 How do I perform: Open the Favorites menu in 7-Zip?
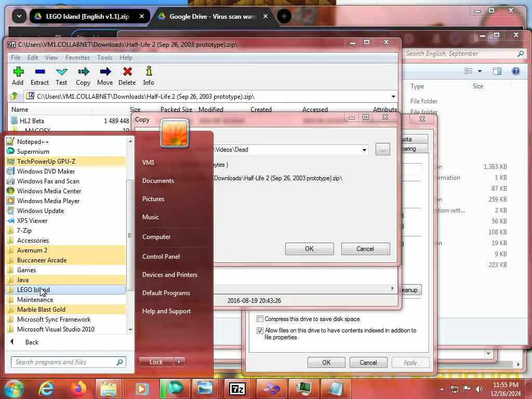(78, 58)
